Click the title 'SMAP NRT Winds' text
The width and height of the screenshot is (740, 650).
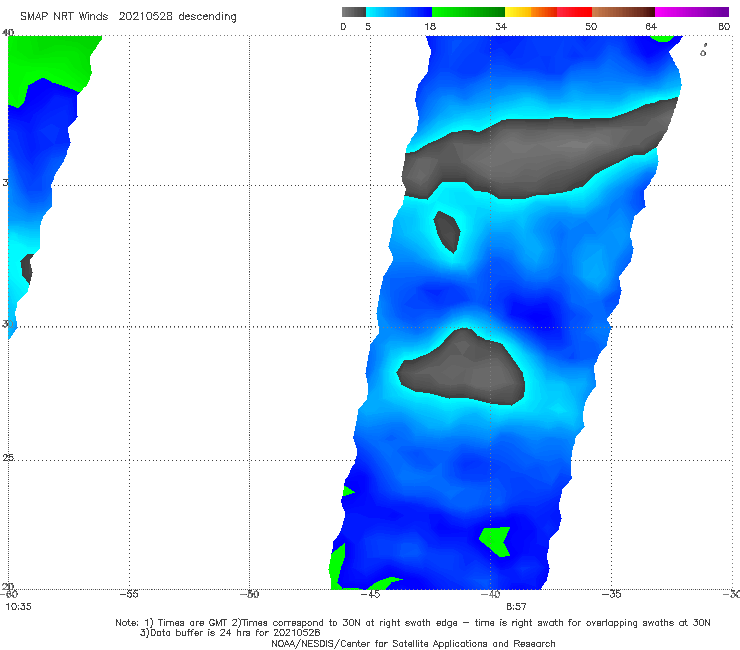64,17
